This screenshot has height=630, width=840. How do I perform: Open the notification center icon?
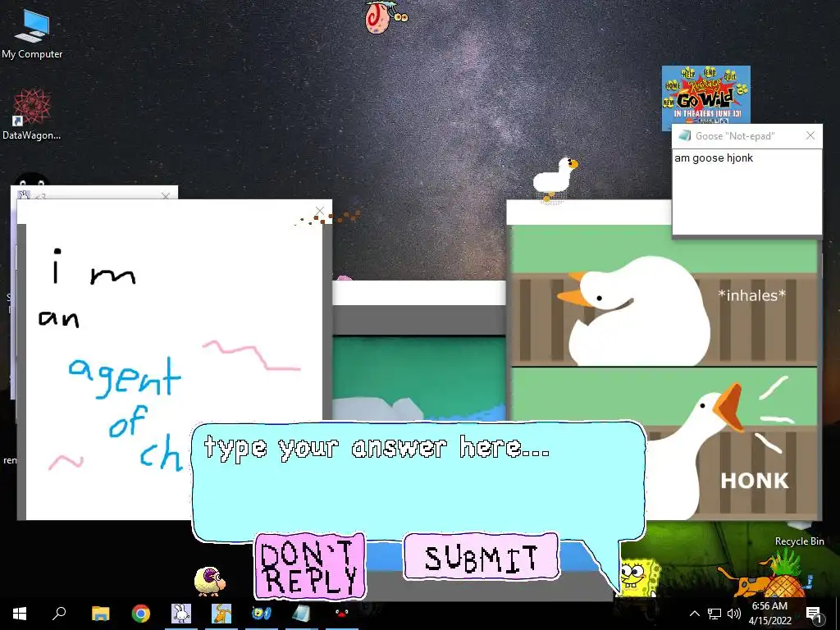[814, 614]
